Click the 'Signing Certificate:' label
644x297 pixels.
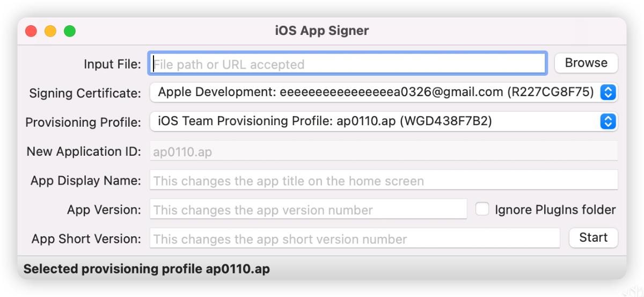point(85,93)
